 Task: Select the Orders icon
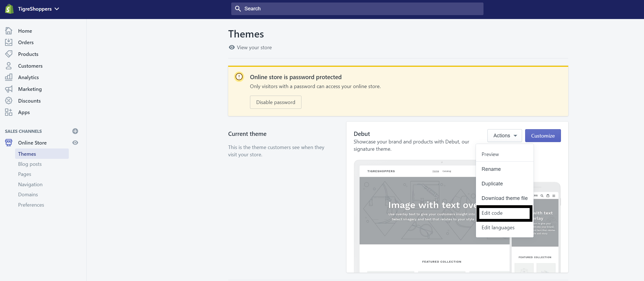click(x=9, y=42)
